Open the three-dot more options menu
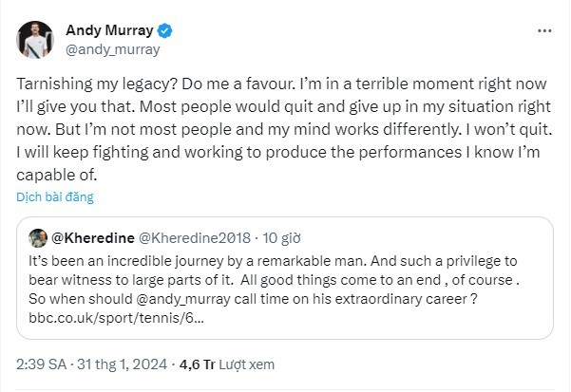 point(544,31)
